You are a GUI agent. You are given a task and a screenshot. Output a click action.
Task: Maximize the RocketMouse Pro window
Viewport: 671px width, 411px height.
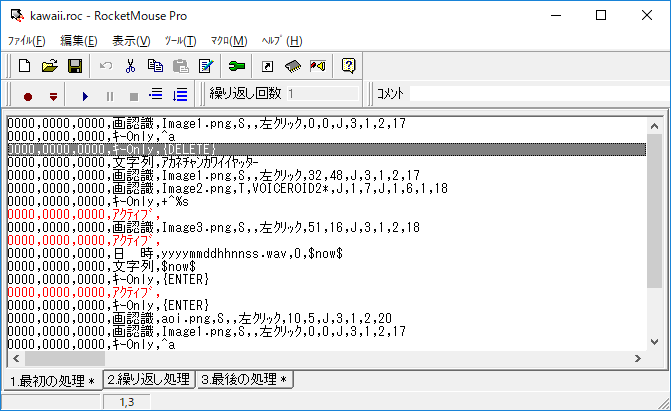pyautogui.click(x=601, y=16)
